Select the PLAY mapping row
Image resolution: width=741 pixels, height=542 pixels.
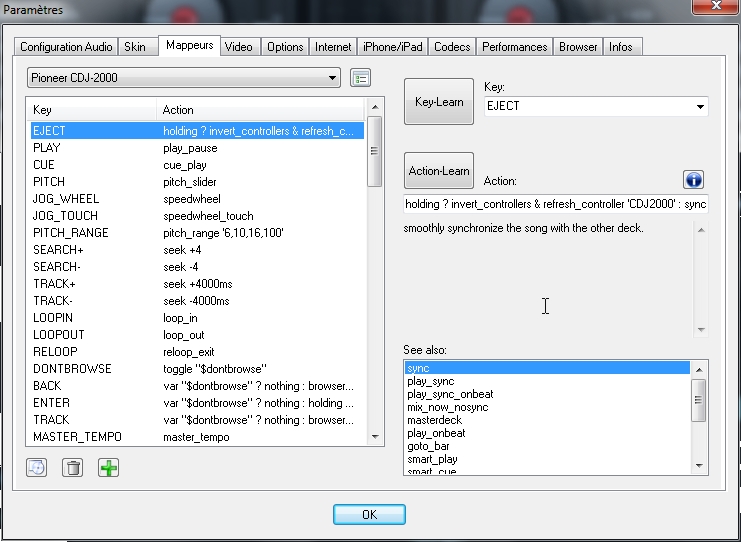[x=197, y=148]
